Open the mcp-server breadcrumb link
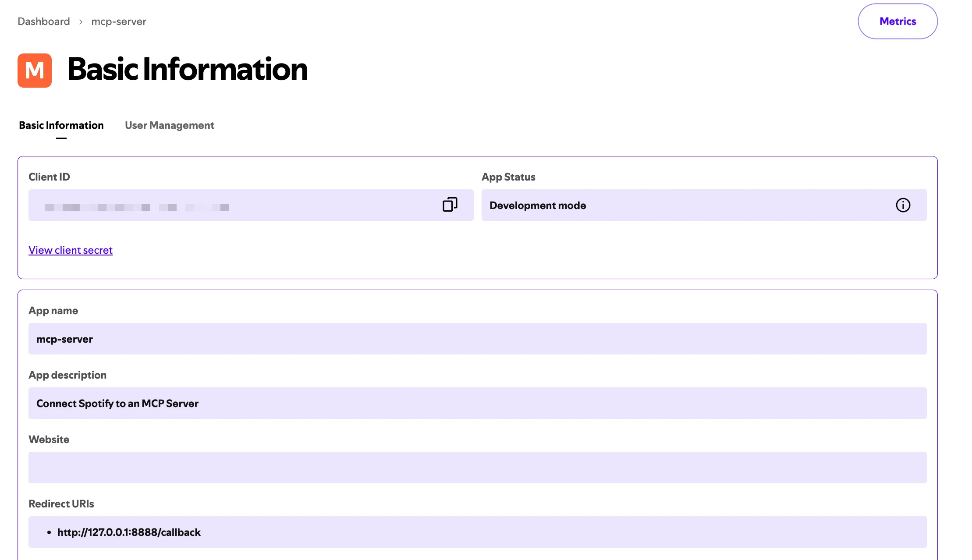Image resolution: width=972 pixels, height=560 pixels. click(118, 21)
